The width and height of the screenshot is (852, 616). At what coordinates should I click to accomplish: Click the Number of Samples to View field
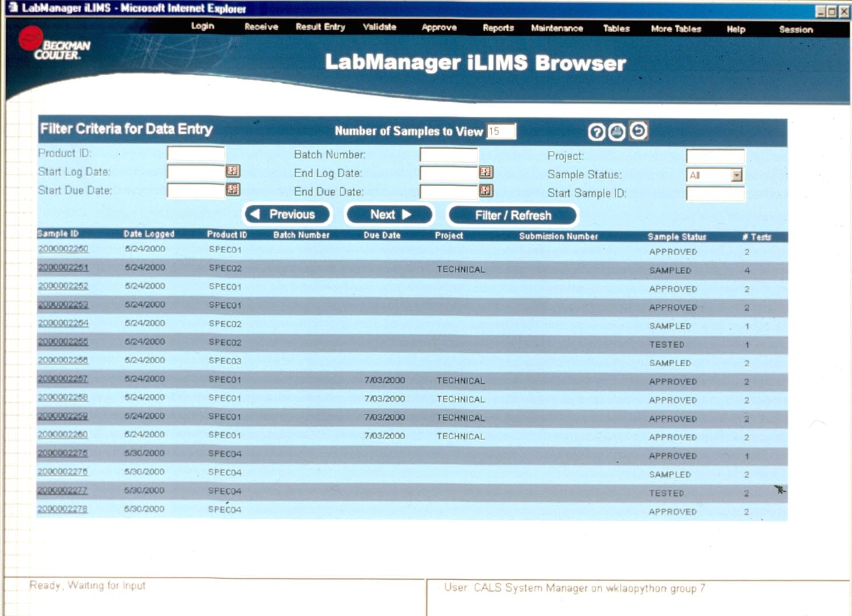(x=502, y=131)
